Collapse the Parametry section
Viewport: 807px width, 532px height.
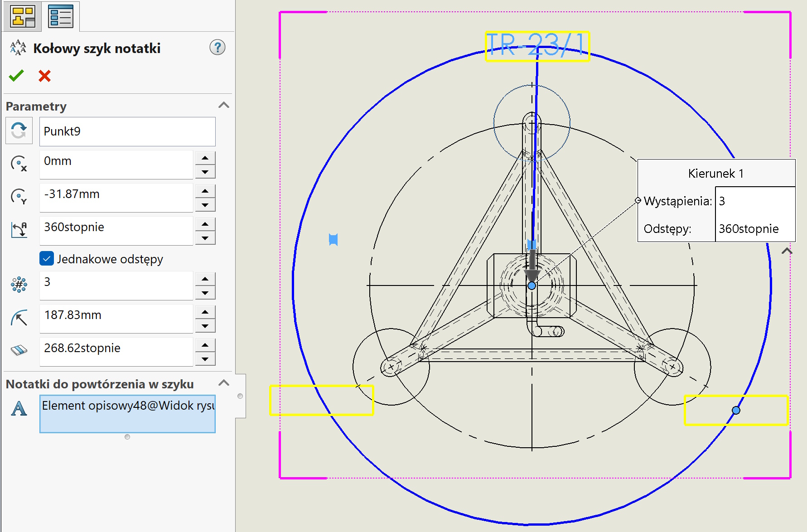pos(223,106)
